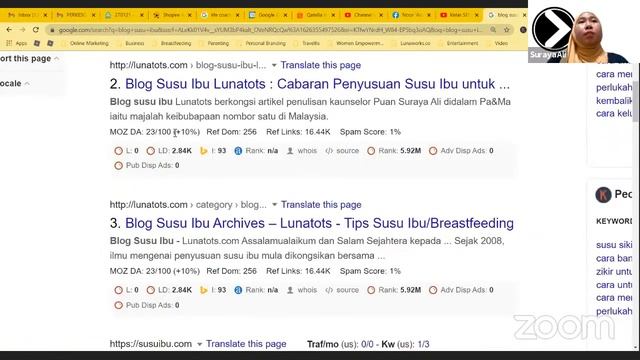Screen dimensions: 640x360
Task: Click the L: 0 metric in result 3
Action: [x=127, y=290]
